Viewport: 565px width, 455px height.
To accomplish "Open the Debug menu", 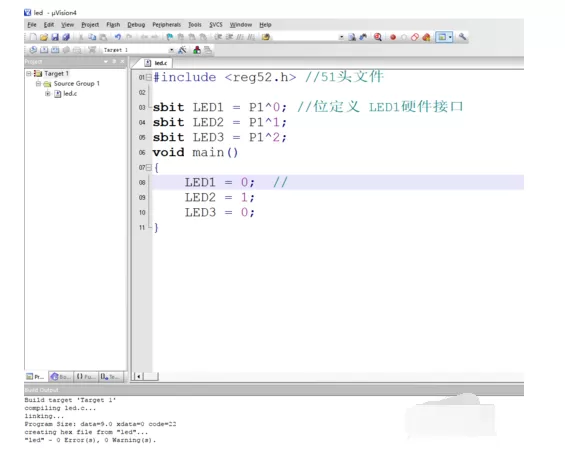I will [x=136, y=24].
